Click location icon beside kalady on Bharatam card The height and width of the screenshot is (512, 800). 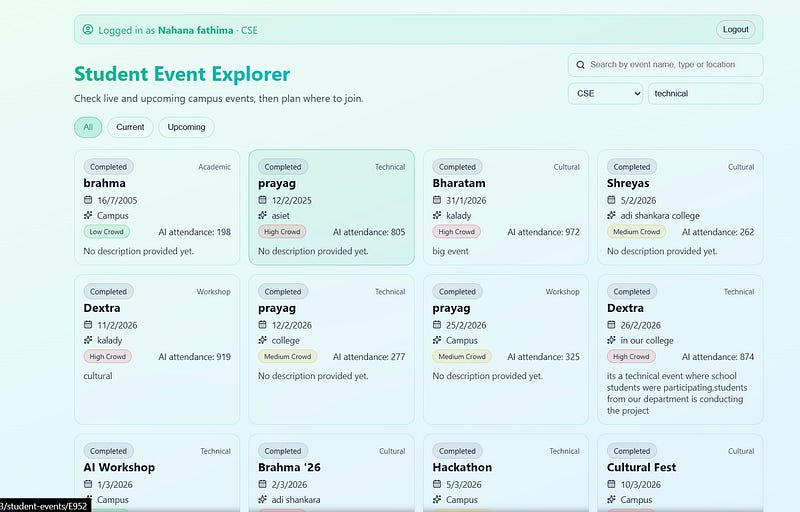click(437, 215)
